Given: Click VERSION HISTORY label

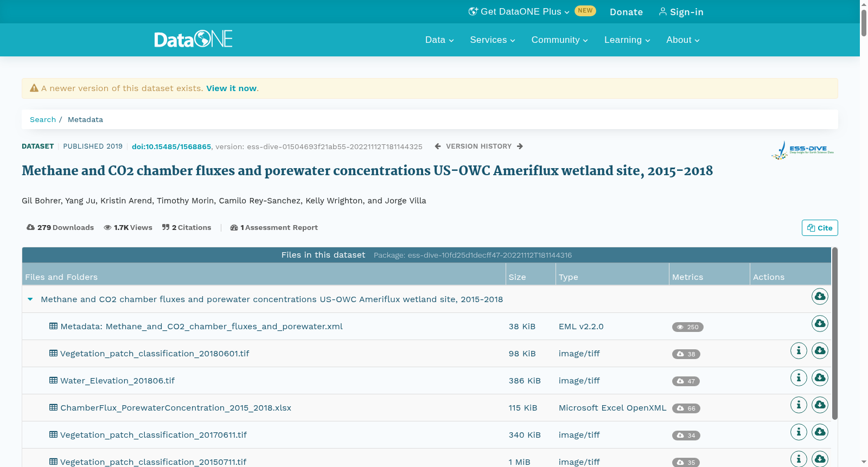Looking at the screenshot, I should pos(478,146).
